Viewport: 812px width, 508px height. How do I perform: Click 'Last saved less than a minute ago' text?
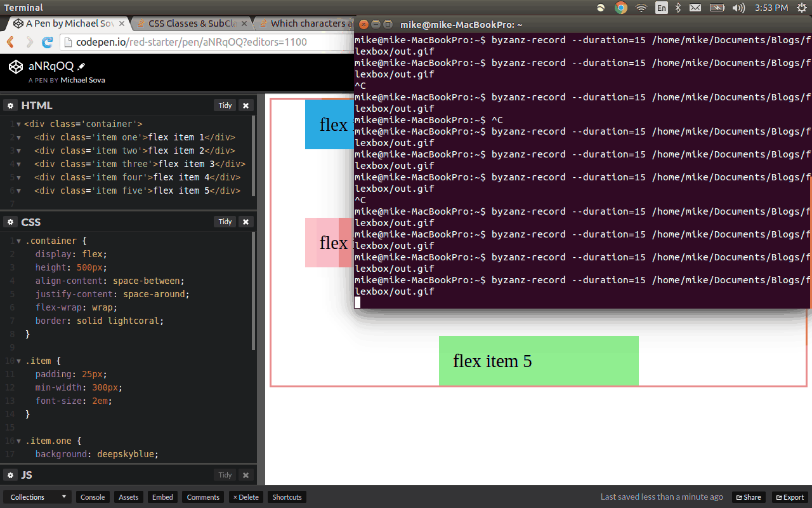click(x=662, y=497)
